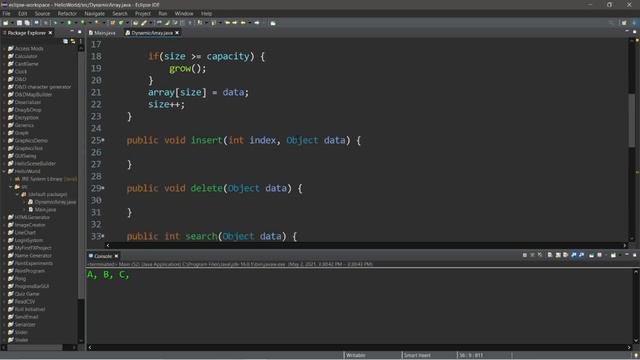Fold the delete method at line 29
The image size is (640, 360).
[103, 188]
